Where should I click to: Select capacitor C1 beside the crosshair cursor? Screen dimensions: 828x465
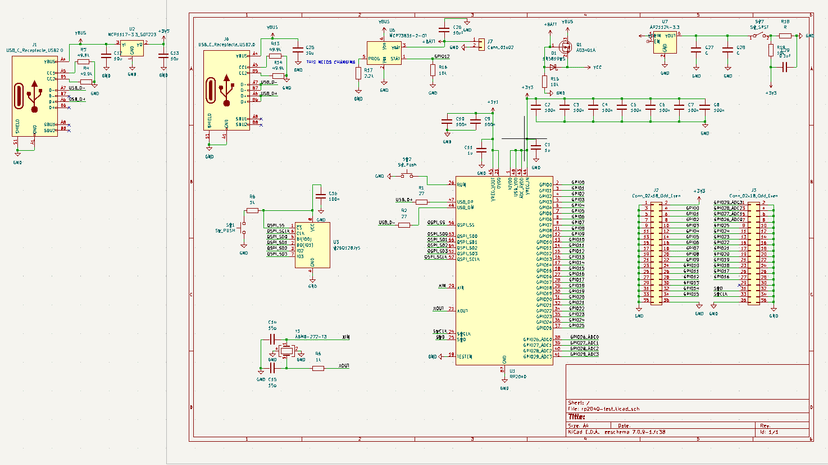(536, 147)
